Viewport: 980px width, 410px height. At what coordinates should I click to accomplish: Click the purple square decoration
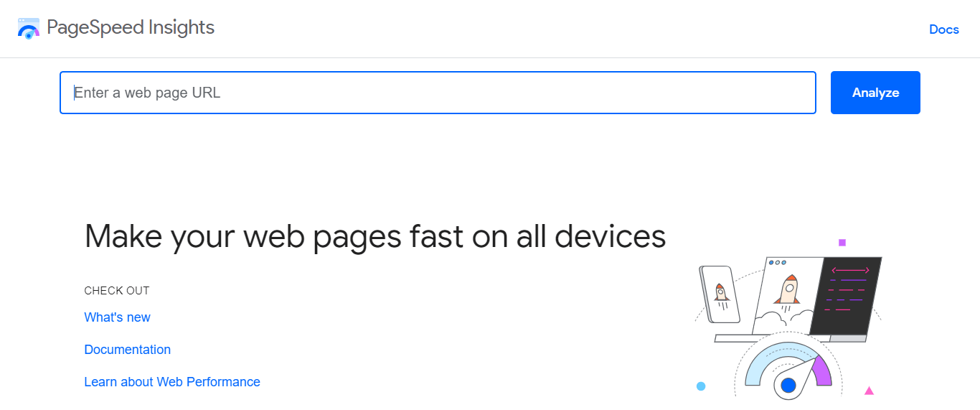click(x=842, y=243)
